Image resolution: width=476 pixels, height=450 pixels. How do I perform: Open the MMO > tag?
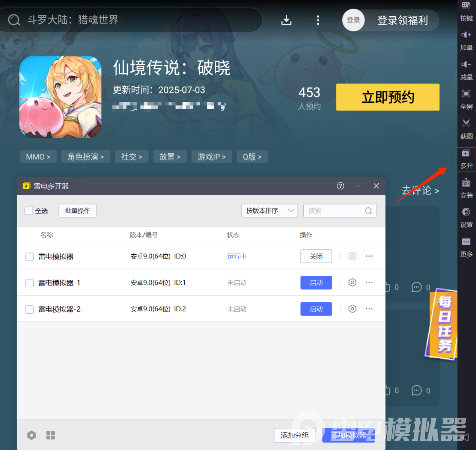click(38, 157)
